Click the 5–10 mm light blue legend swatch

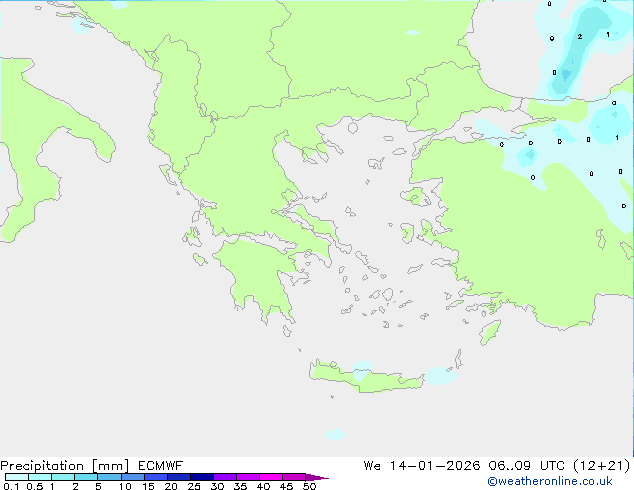[109, 477]
